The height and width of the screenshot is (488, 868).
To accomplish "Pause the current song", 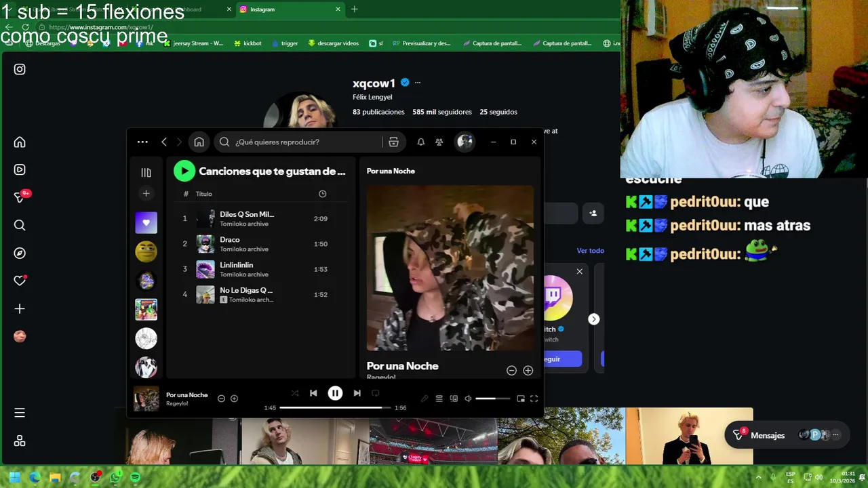I will [335, 393].
